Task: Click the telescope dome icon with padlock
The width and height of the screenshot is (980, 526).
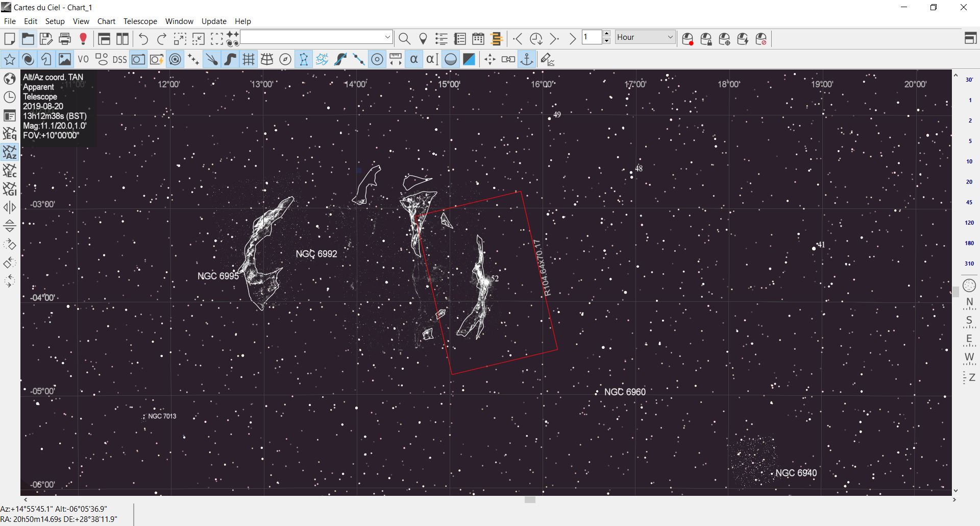Action: [x=706, y=39]
